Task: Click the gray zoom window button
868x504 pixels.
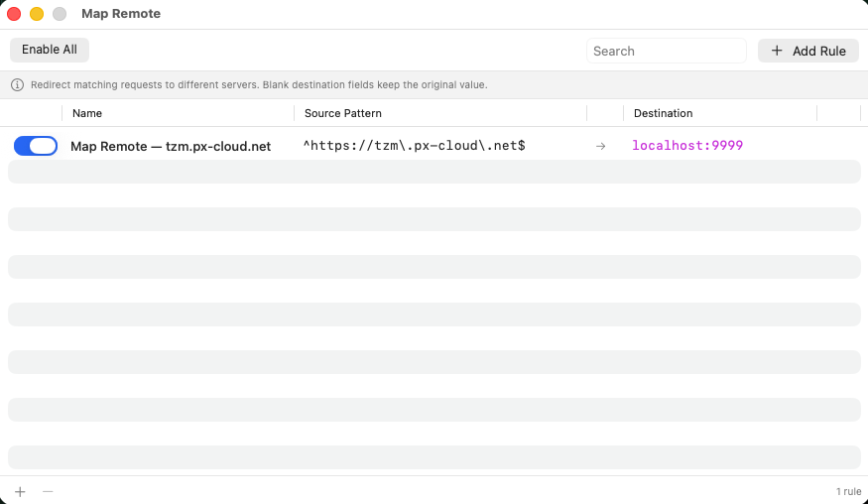Action: pos(60,14)
